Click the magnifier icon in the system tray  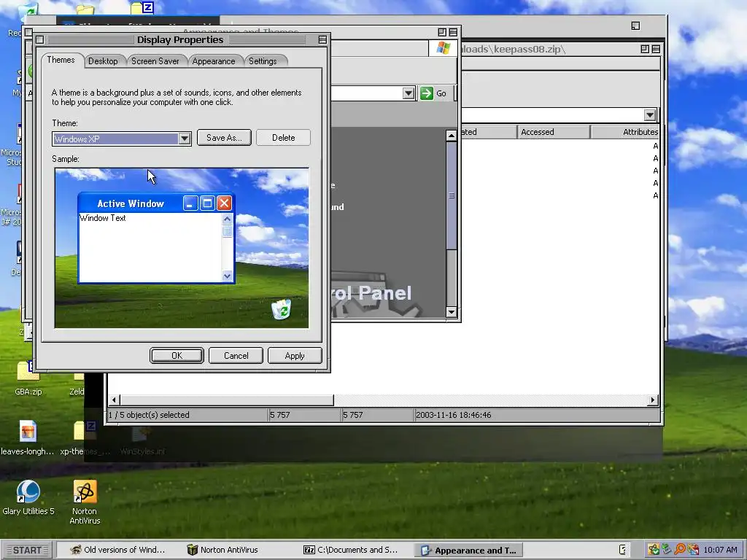pyautogui.click(x=680, y=550)
